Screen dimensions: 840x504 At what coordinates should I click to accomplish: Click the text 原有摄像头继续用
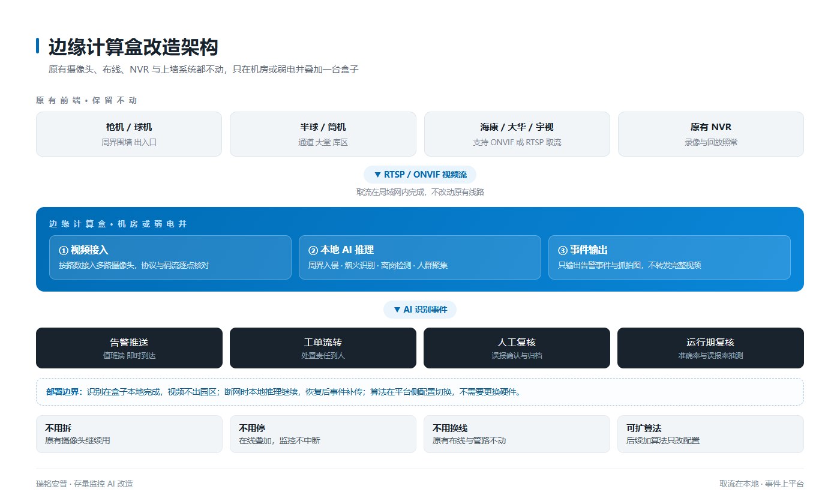click(x=77, y=440)
